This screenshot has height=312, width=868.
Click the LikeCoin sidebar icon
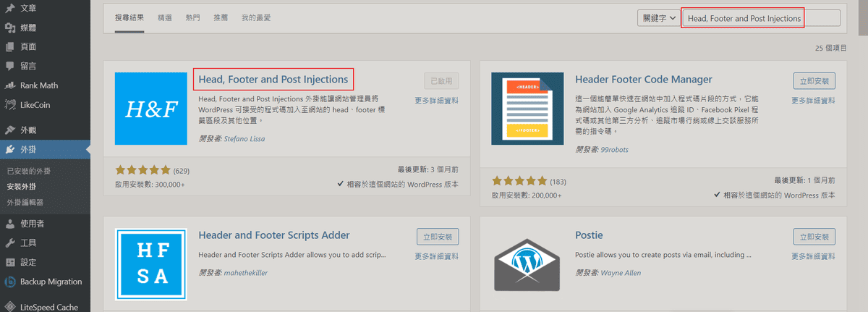tap(10, 105)
